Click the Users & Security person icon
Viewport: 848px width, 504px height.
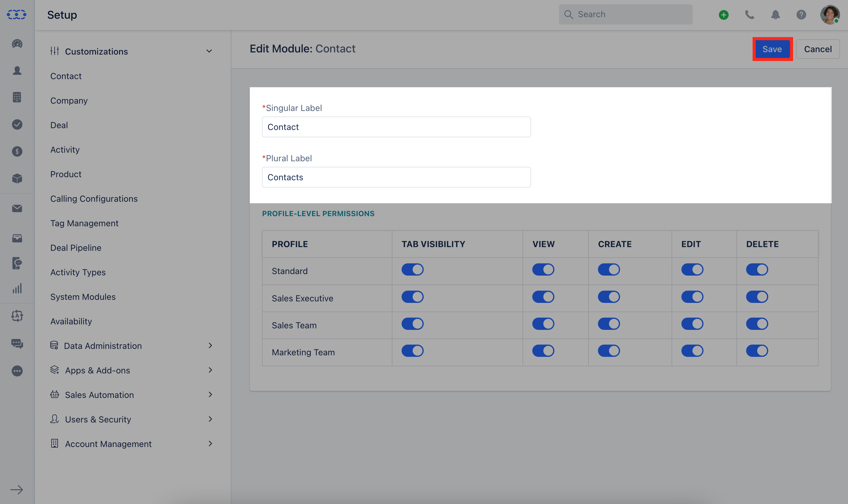tap(54, 419)
